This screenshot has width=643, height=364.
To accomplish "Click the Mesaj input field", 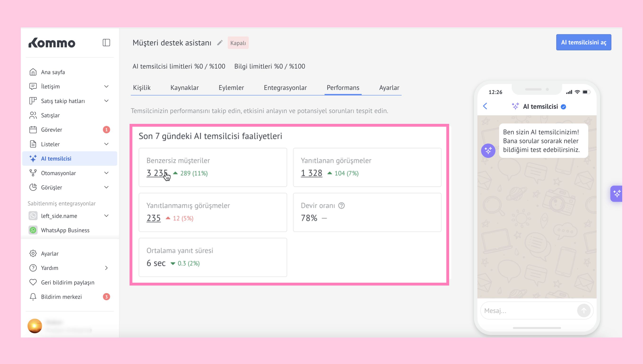I will click(x=527, y=311).
